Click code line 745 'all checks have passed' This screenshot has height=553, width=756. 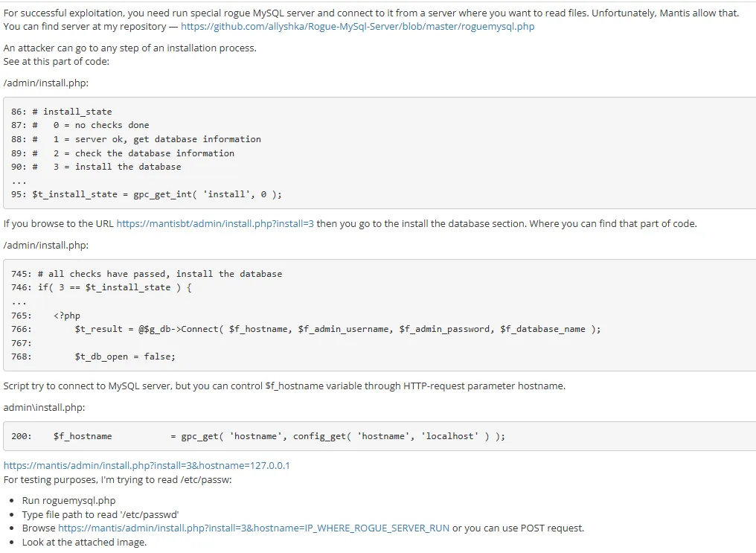point(147,274)
